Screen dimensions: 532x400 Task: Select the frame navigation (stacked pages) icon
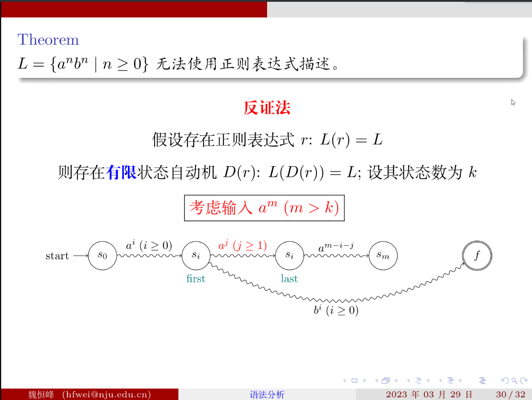pos(386,380)
